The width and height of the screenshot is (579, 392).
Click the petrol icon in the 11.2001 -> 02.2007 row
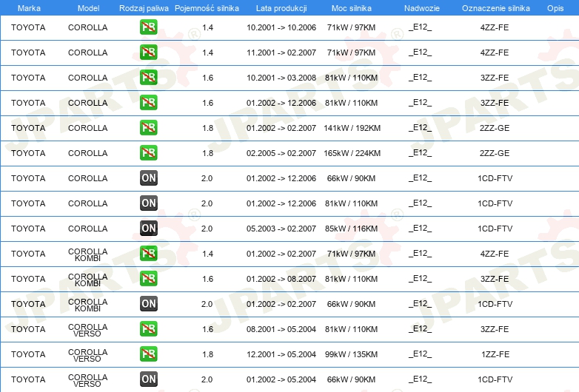(x=148, y=53)
